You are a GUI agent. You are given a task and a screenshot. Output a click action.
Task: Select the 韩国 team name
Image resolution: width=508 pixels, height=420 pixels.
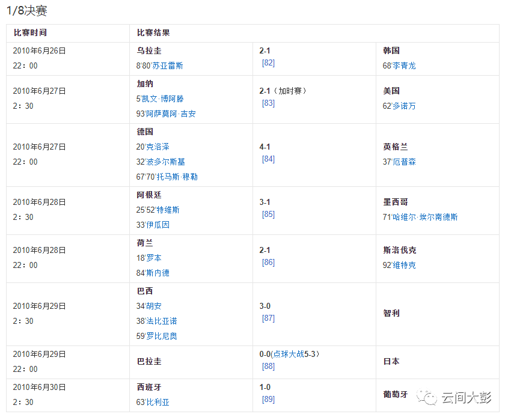pyautogui.click(x=391, y=51)
